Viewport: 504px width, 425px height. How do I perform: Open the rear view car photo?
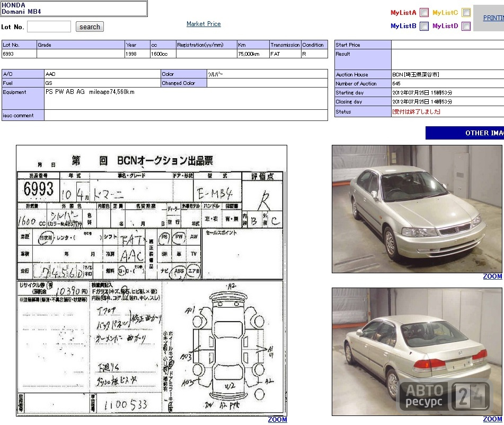coord(417,352)
